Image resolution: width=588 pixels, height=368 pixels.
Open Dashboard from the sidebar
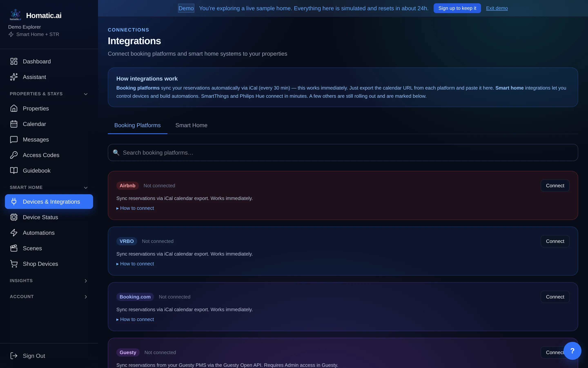click(49, 61)
